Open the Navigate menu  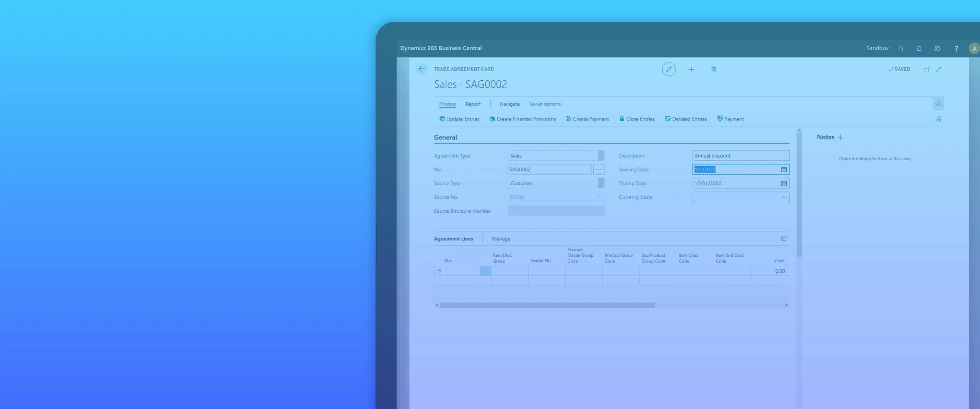pos(510,104)
